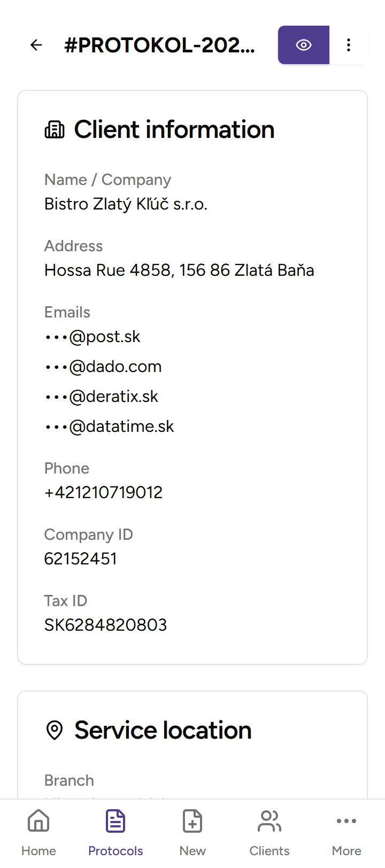This screenshot has height=868, width=385.
Task: Click the #PROTOKOL-202… page title
Action: (x=159, y=45)
